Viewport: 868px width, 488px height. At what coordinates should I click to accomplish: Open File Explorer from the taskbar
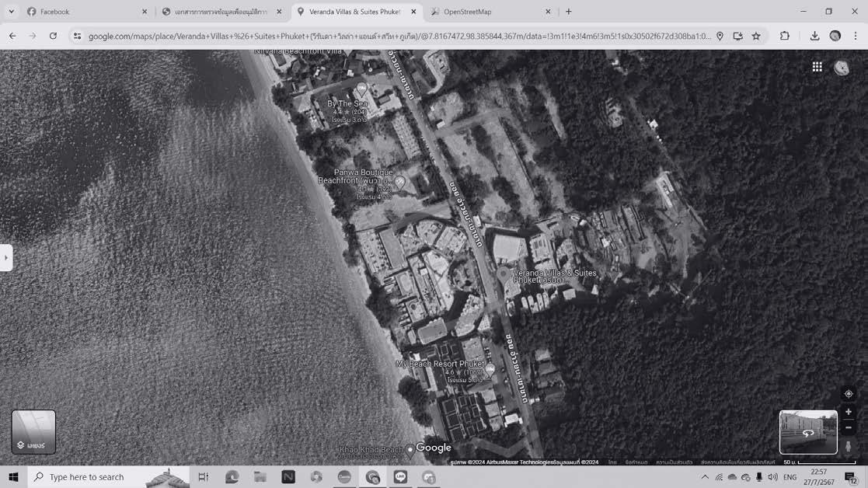pos(260,477)
